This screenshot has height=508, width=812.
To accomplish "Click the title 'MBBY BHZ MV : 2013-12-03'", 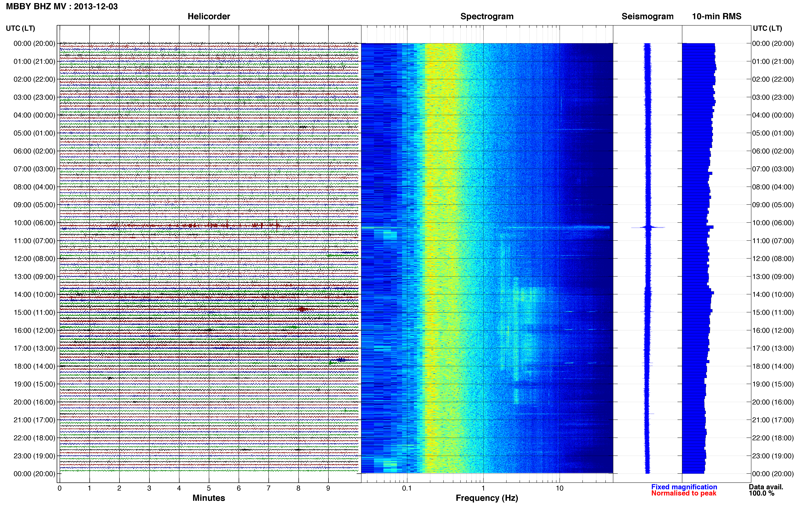I will (x=62, y=6).
